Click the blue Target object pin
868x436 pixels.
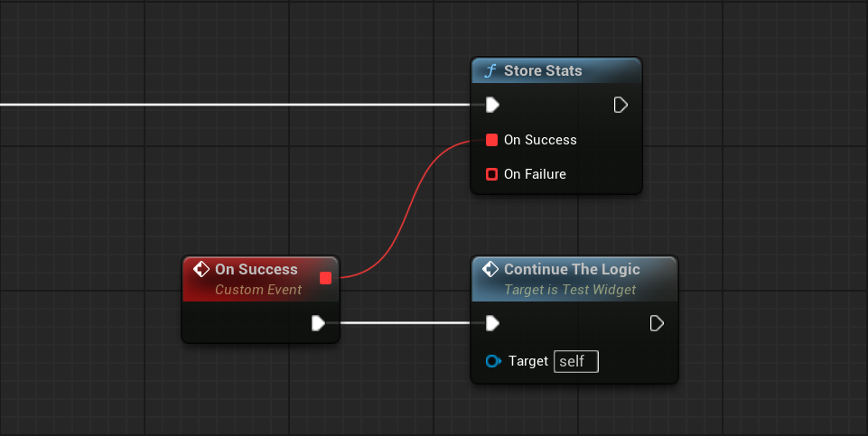pyautogui.click(x=492, y=361)
